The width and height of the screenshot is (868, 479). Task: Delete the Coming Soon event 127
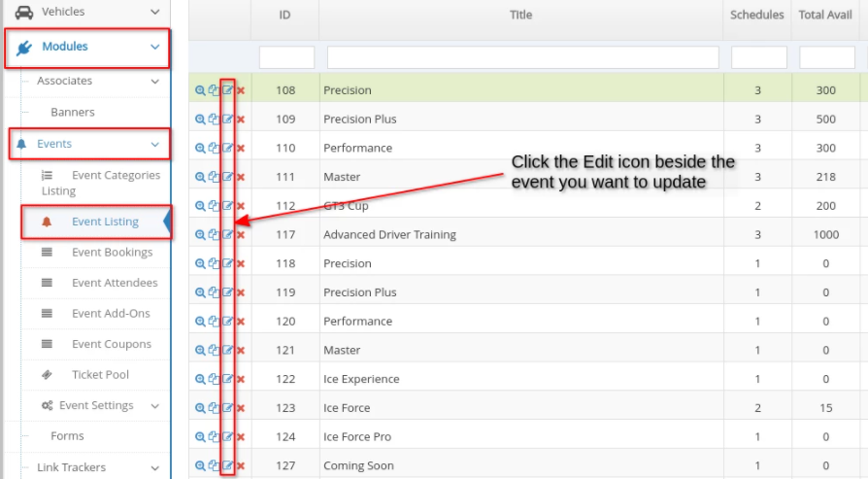pos(241,465)
